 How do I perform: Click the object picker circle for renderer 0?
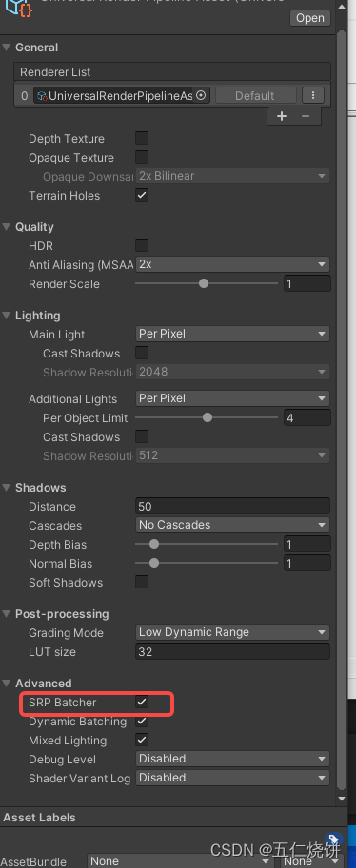pyautogui.click(x=201, y=95)
